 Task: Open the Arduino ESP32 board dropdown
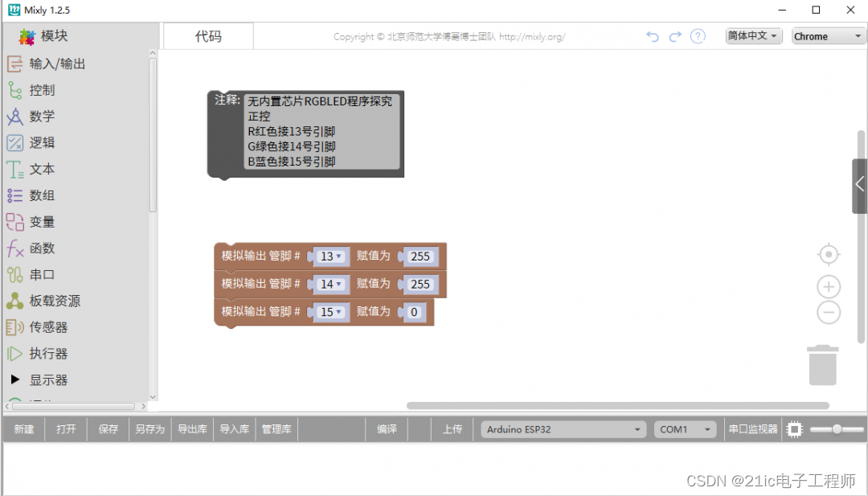click(563, 429)
